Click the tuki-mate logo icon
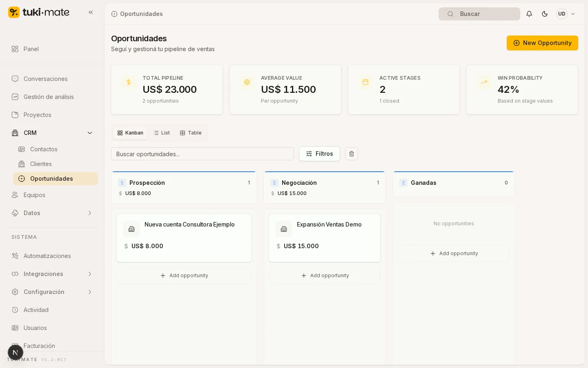588x368 pixels. tap(14, 12)
